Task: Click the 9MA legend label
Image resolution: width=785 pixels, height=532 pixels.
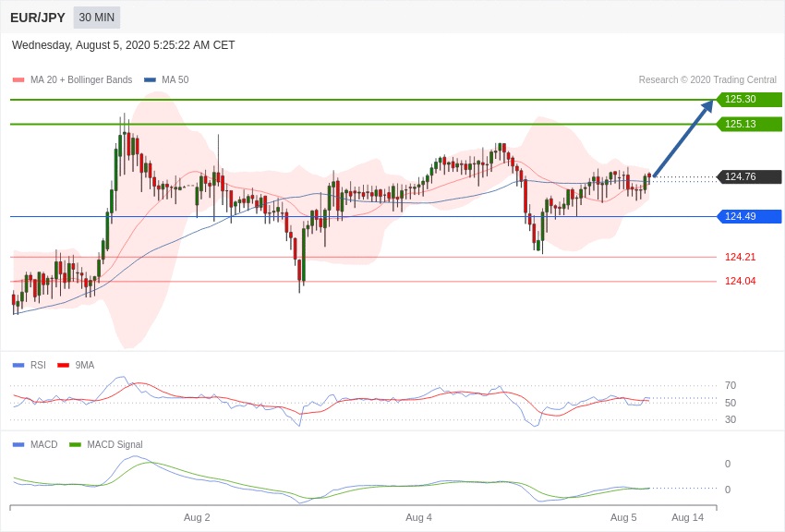Action: (x=85, y=366)
